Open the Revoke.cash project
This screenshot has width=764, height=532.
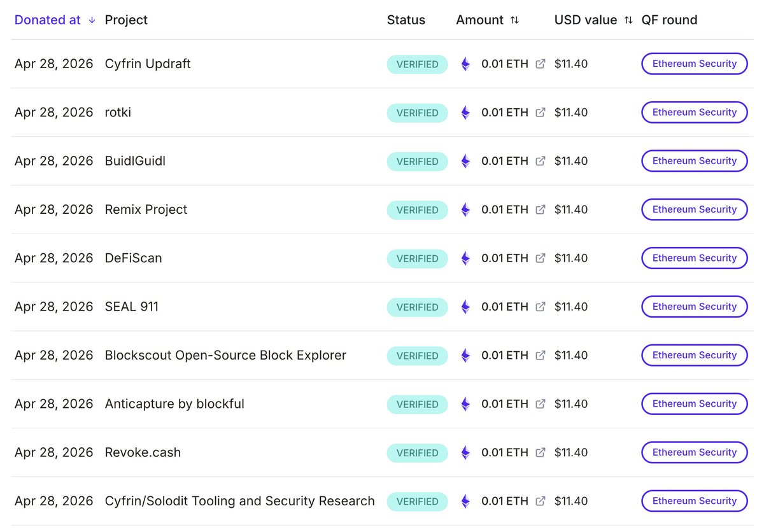[x=143, y=452]
